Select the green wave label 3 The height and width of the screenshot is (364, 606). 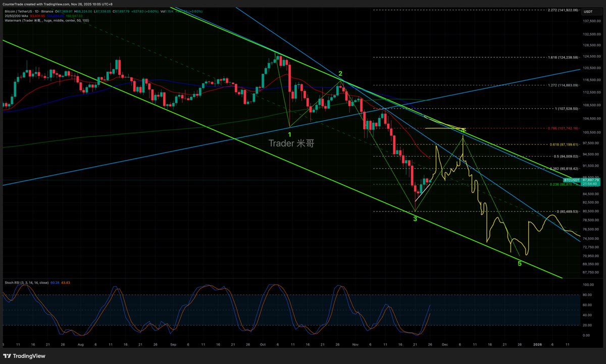pos(415,219)
